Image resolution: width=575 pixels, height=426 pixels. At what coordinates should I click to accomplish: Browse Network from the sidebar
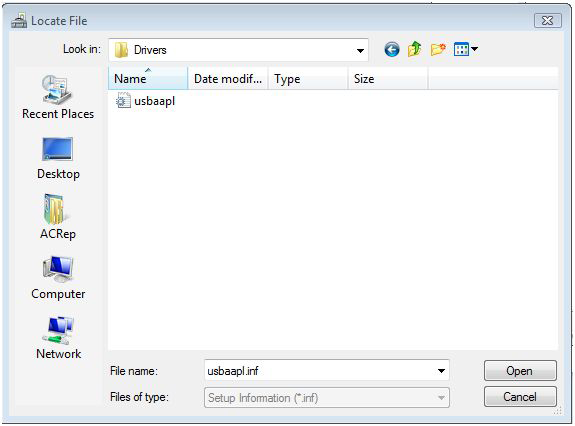tap(58, 338)
